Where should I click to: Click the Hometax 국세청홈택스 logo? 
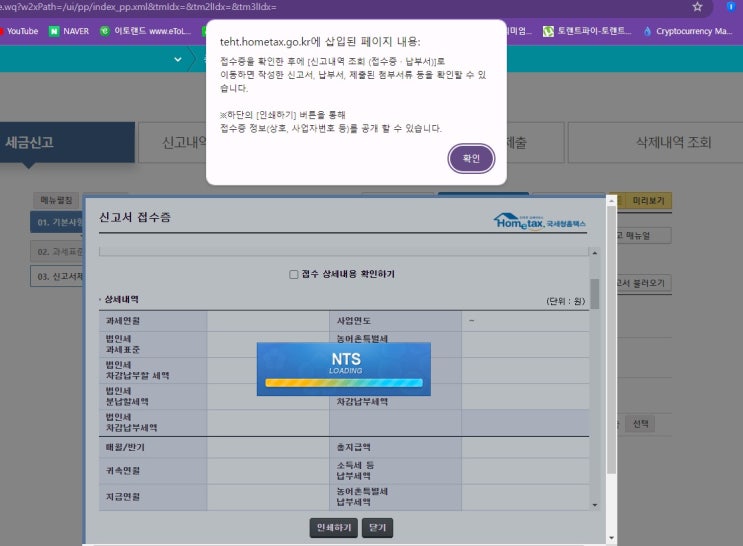coord(540,221)
